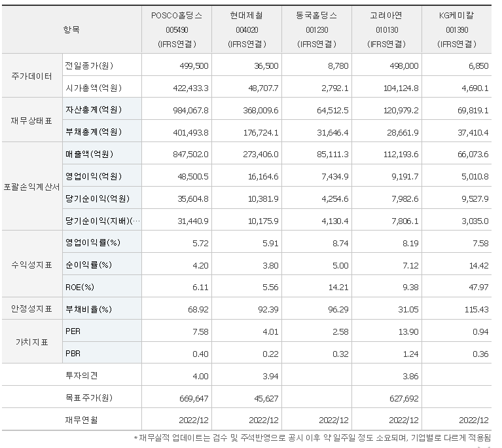Select debt ratio value 31.05
The image size is (502, 448).
408,310
